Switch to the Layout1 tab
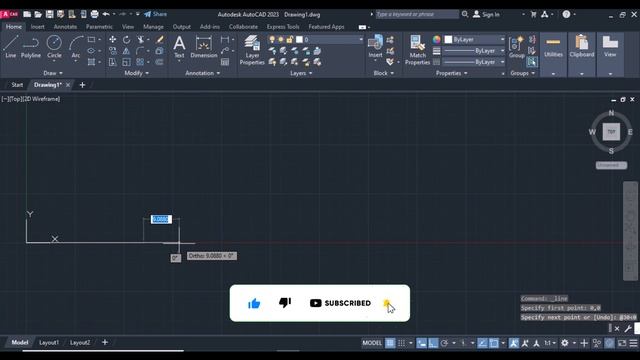Viewport: 640px width, 360px height. click(x=49, y=342)
